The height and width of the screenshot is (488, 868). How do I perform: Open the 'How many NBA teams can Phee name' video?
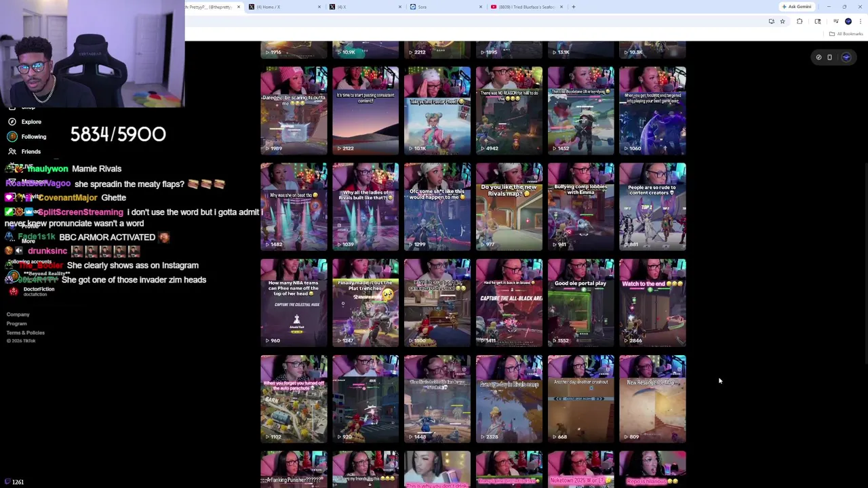[294, 303]
